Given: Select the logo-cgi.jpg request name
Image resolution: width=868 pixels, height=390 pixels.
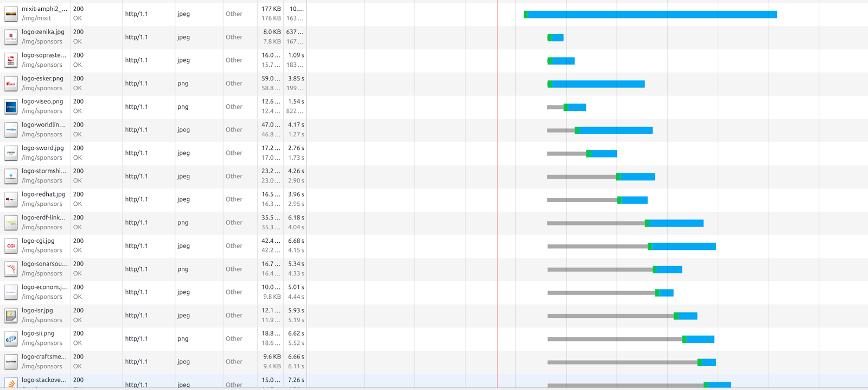Looking at the screenshot, I should point(38,241).
